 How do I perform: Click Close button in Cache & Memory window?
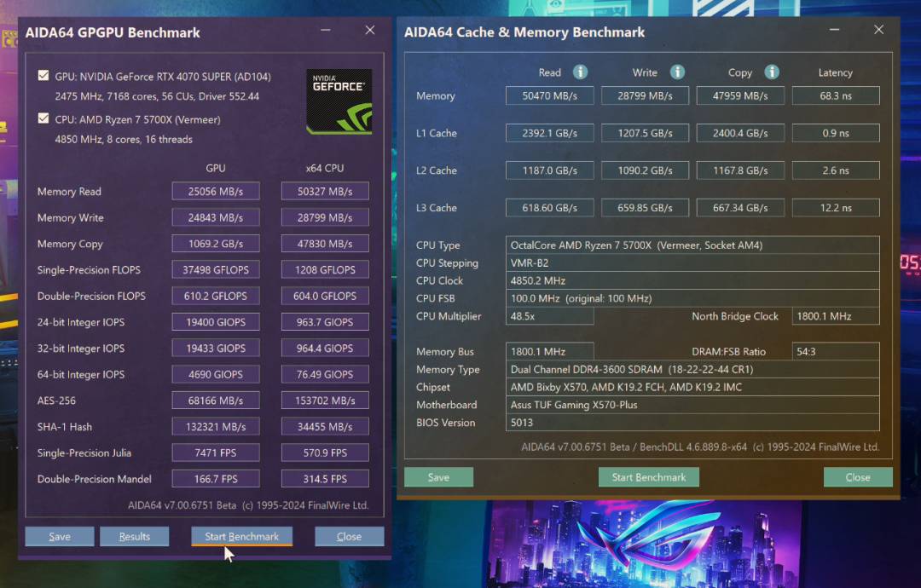click(x=858, y=477)
